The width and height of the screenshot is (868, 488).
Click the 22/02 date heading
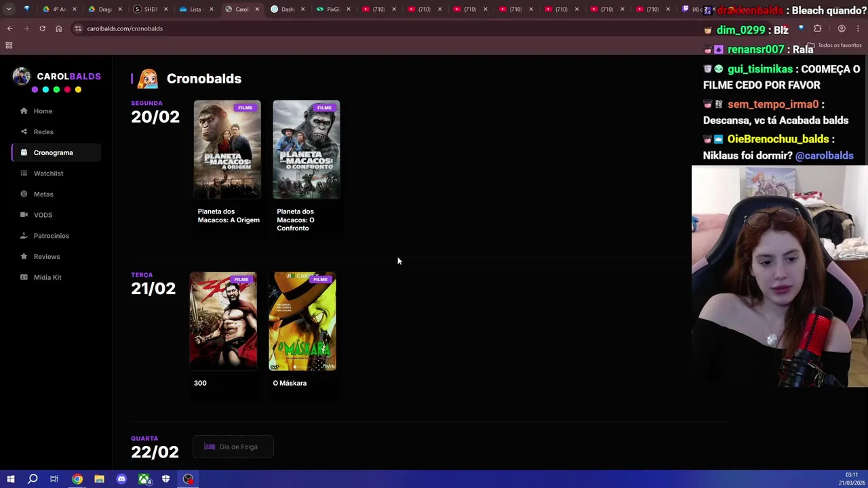pyautogui.click(x=155, y=452)
